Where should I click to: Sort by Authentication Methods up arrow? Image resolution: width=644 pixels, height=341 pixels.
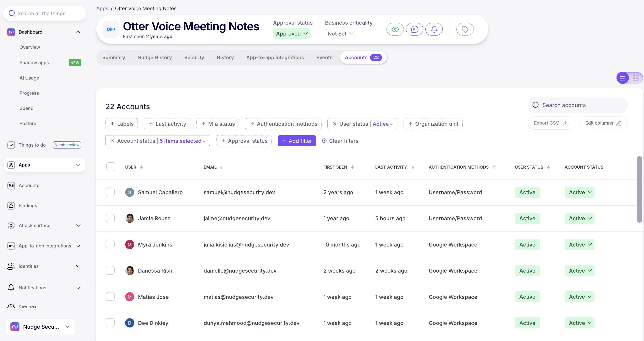click(494, 167)
